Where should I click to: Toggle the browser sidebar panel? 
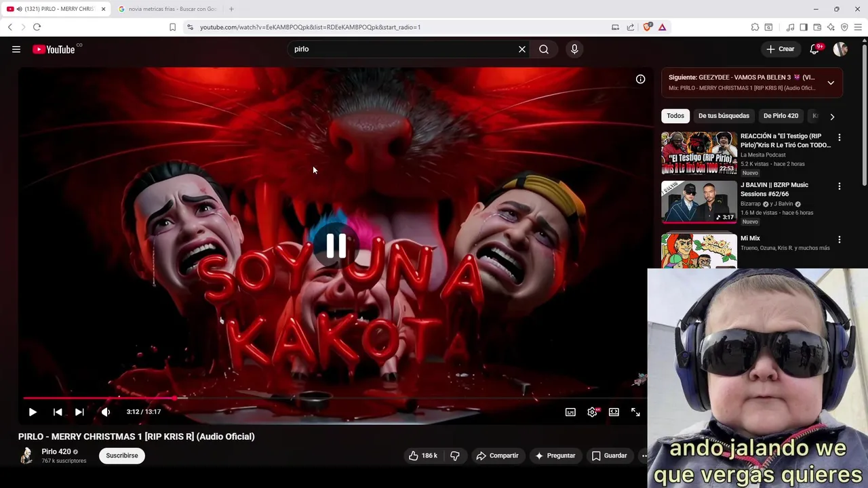click(804, 27)
